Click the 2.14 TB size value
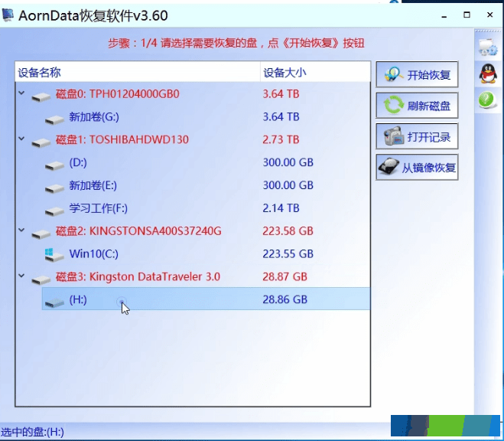504x441 pixels. [x=281, y=208]
